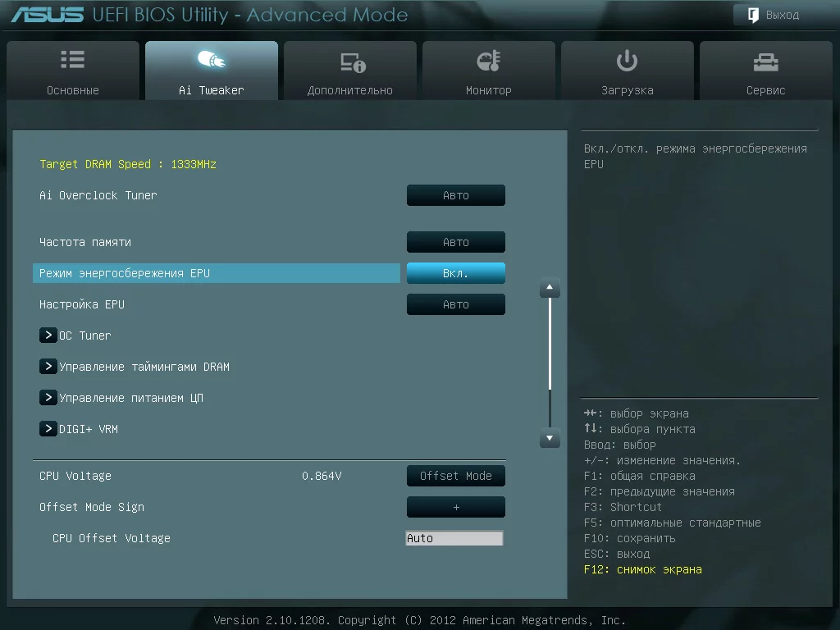Click the arrow icon next to OC Tuner
This screenshot has width=840, height=630.
tap(48, 336)
